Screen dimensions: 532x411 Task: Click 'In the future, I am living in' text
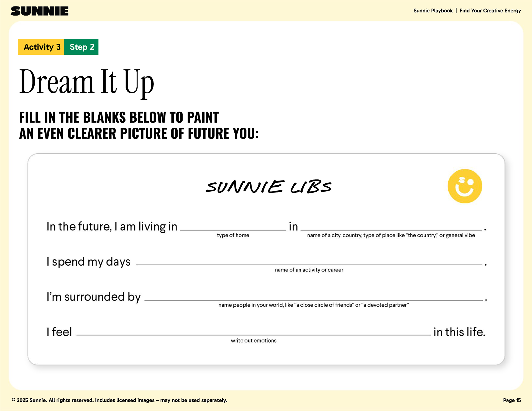(x=112, y=227)
